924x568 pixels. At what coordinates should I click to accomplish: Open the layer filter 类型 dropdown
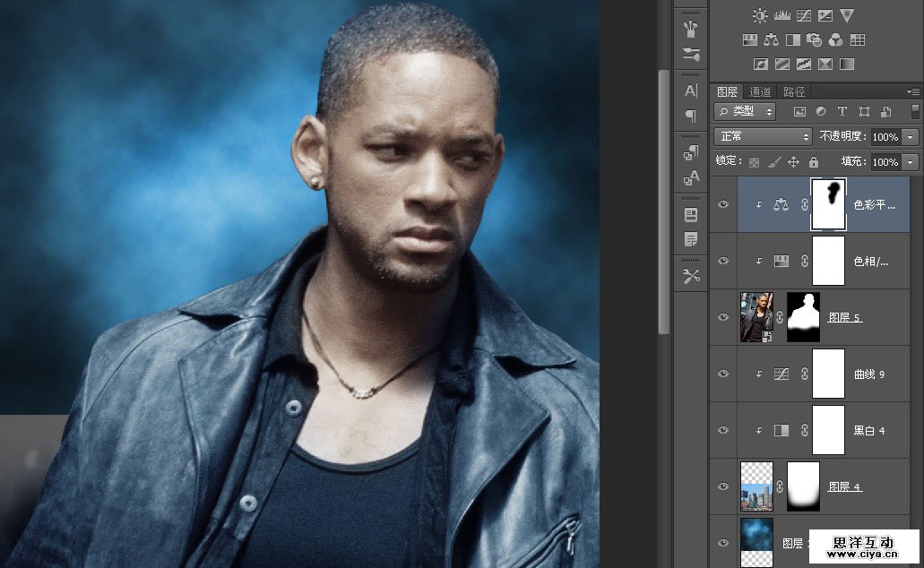(746, 112)
